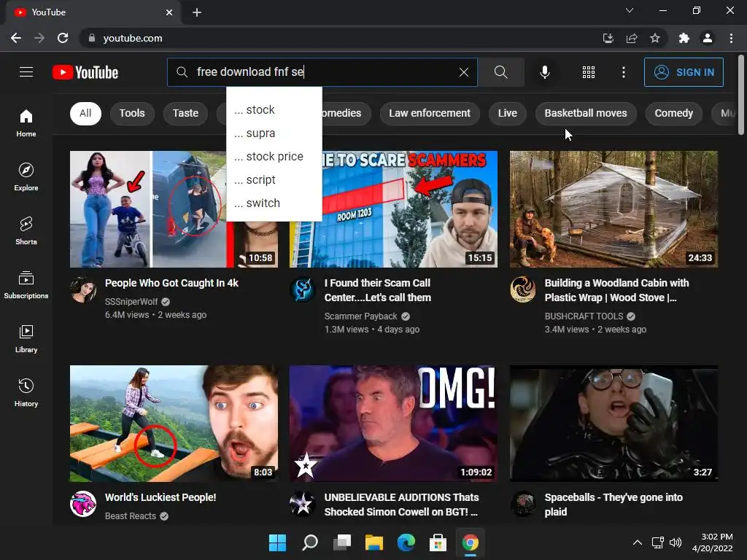Open the Beast Reacts channel link
The width and height of the screenshot is (747, 560).
[131, 516]
